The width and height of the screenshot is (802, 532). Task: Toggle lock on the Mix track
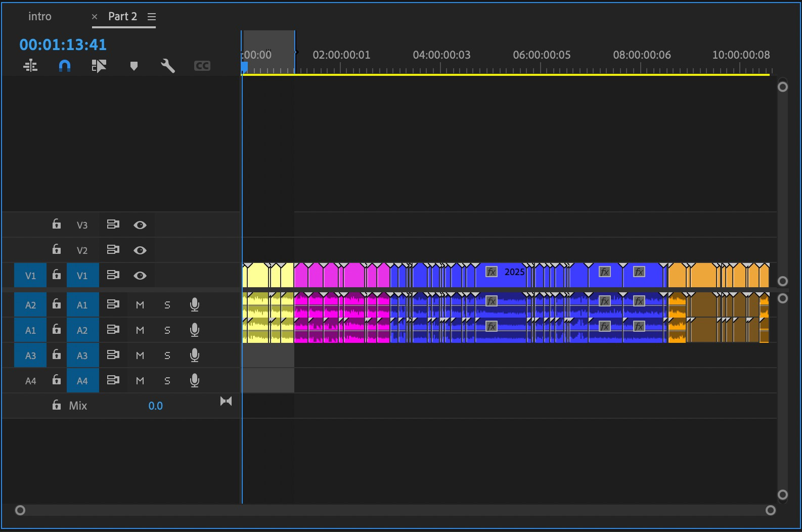click(57, 405)
